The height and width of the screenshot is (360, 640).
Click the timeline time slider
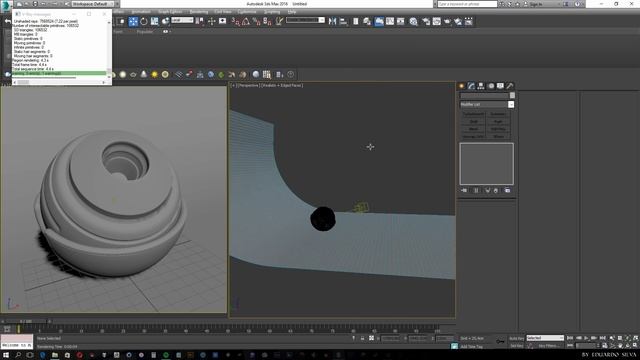(27, 321)
